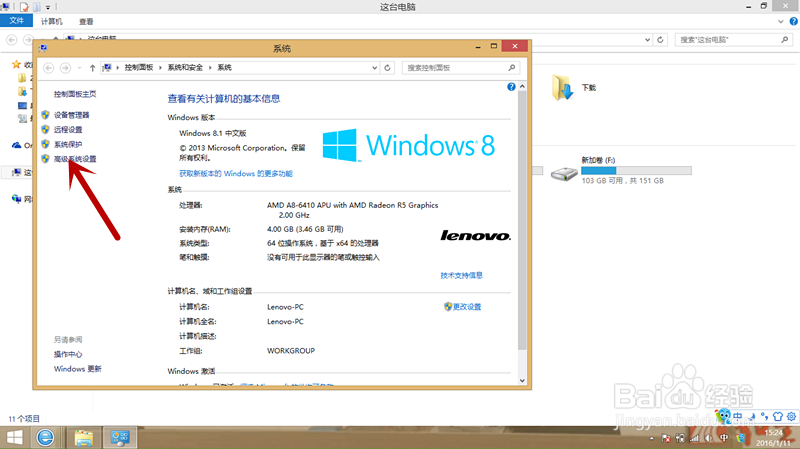800x449 pixels.
Task: Open Remote settings link in sidebar
Action: 68,130
